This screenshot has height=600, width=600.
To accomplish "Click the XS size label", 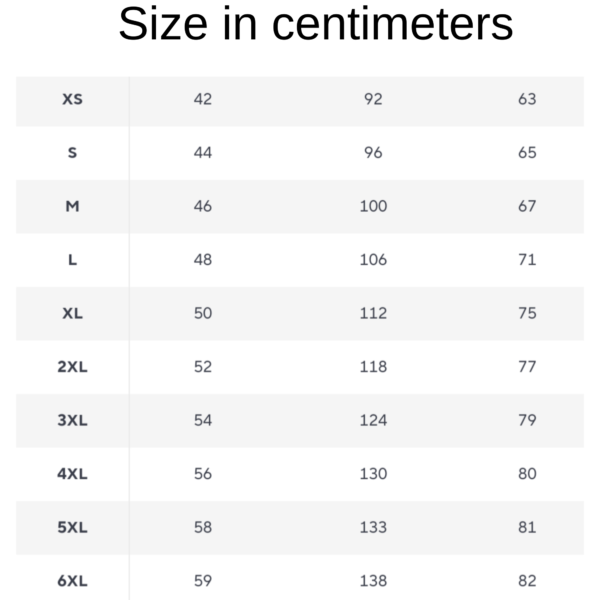I will point(72,99).
